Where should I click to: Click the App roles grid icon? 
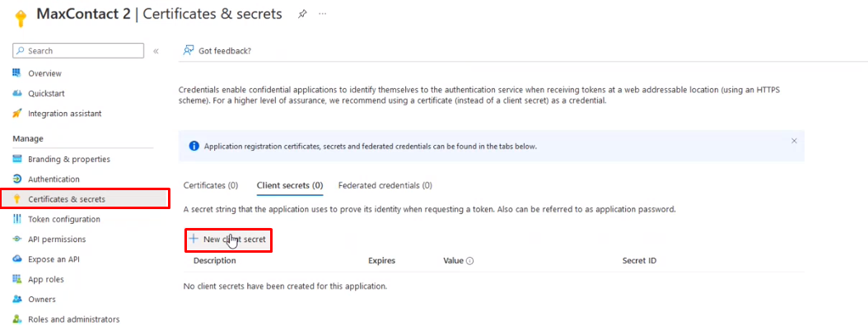pyautogui.click(x=16, y=279)
